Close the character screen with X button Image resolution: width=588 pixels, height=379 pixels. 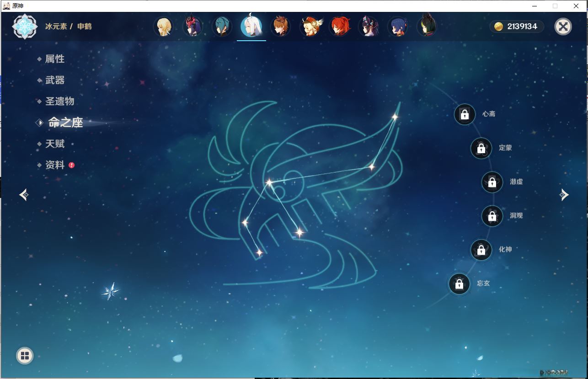[563, 27]
